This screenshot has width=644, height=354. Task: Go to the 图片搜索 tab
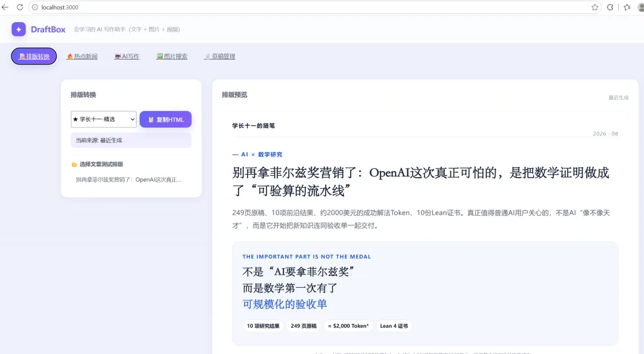click(x=172, y=56)
